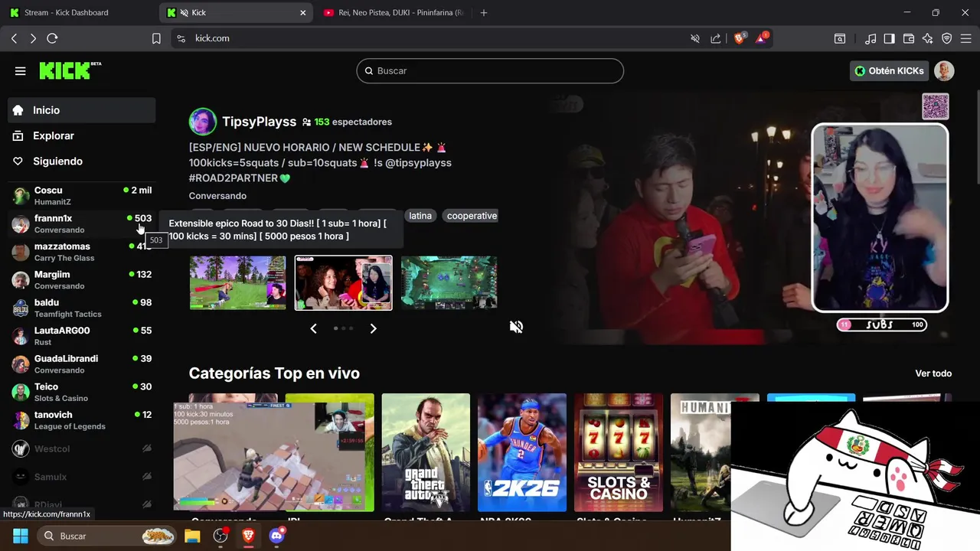
Task: Open Coscu's channel in followed list
Action: click(x=82, y=196)
